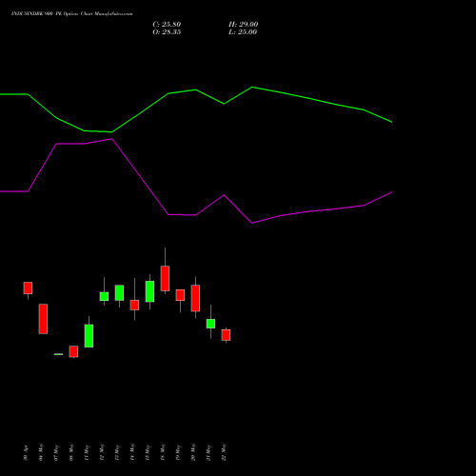Click the flat doji candle above 07 May

coord(58,354)
